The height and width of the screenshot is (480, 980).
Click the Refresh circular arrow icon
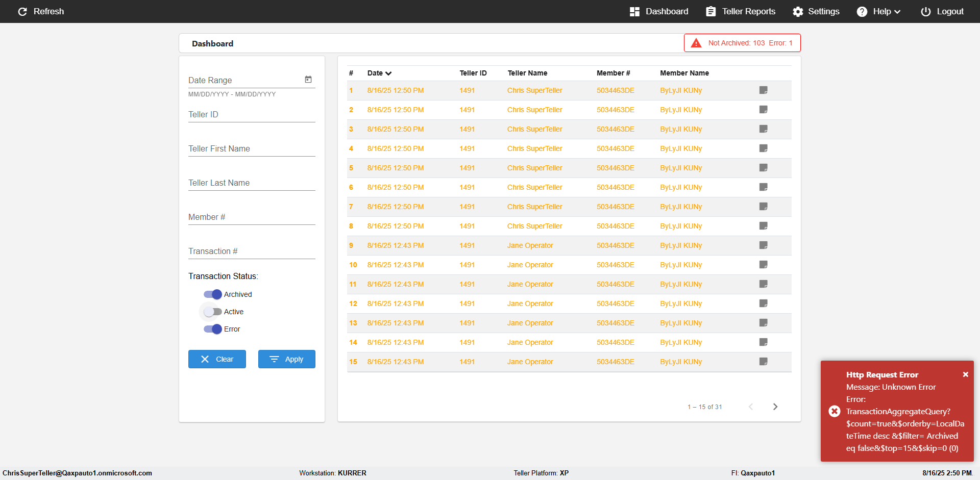click(22, 11)
